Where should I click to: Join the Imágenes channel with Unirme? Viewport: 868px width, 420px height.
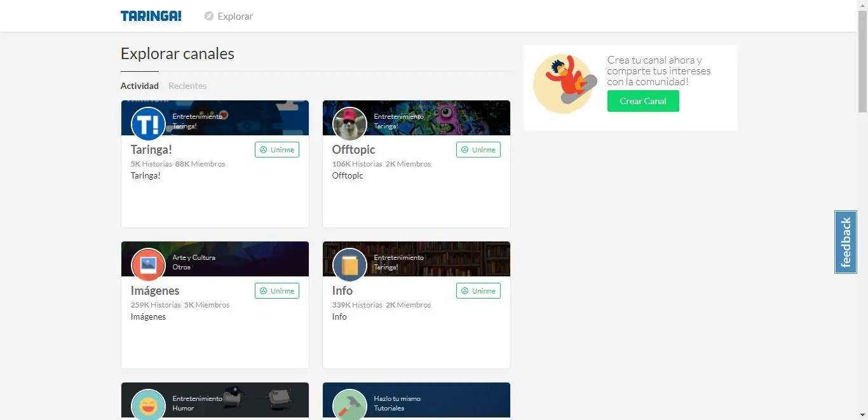click(277, 291)
